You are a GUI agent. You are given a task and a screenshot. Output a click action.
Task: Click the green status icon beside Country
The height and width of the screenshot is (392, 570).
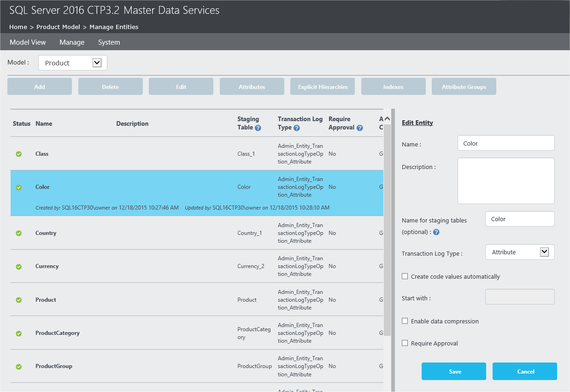(18, 233)
